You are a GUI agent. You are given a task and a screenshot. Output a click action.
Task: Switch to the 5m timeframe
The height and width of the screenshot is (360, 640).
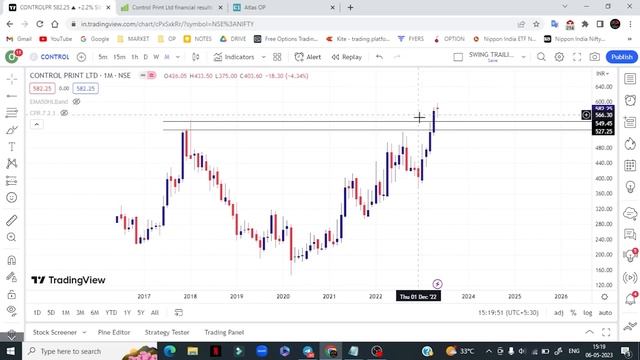click(x=103, y=57)
